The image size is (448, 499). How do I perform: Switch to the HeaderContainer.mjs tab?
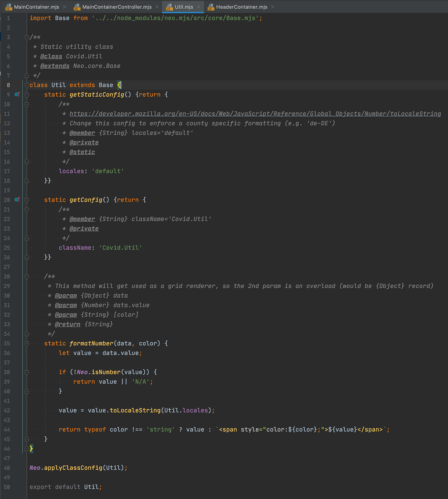click(x=242, y=7)
